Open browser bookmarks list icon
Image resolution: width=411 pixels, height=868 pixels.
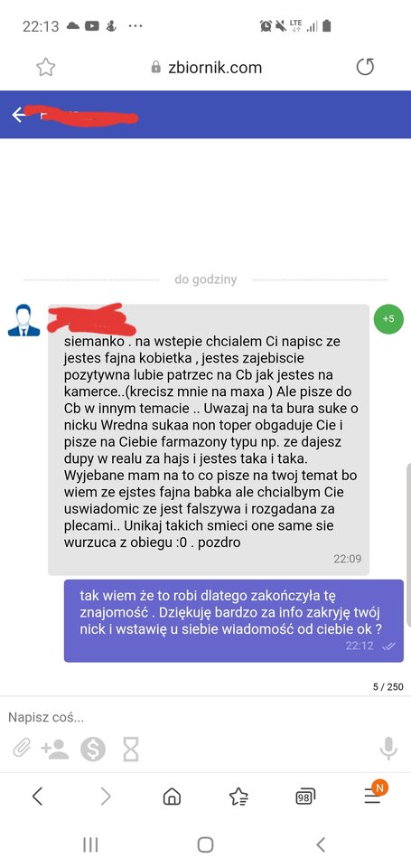(x=238, y=797)
